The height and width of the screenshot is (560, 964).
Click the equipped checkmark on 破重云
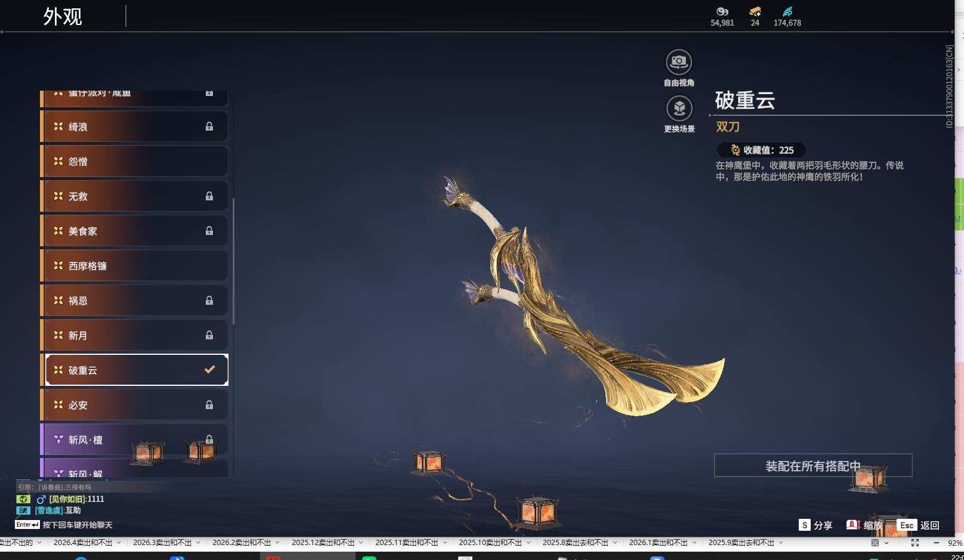tap(209, 370)
